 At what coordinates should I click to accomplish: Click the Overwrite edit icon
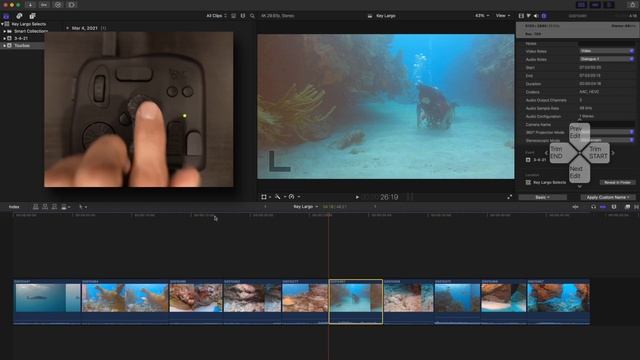tap(64, 207)
